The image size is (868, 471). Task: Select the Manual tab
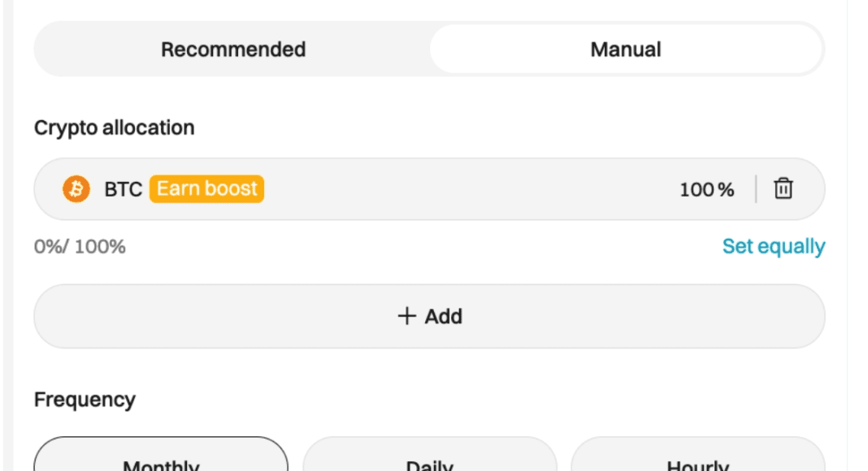(625, 50)
